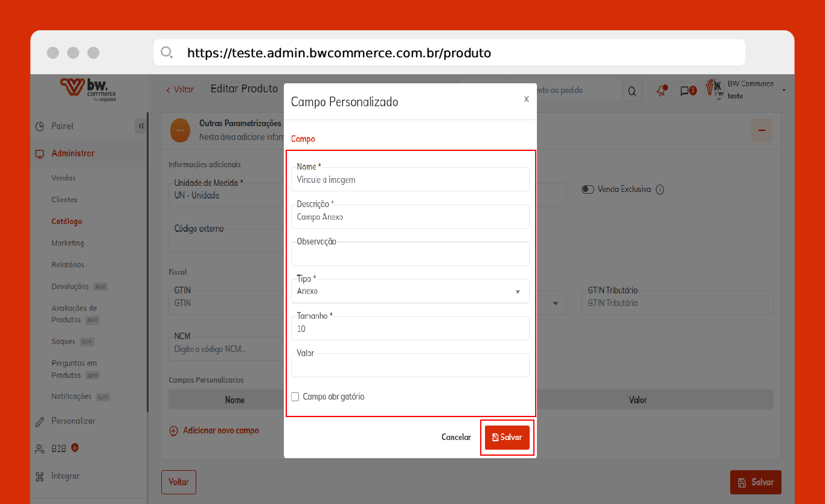The width and height of the screenshot is (825, 504).
Task: Enable the Campo obrigatório checkbox
Action: point(295,397)
